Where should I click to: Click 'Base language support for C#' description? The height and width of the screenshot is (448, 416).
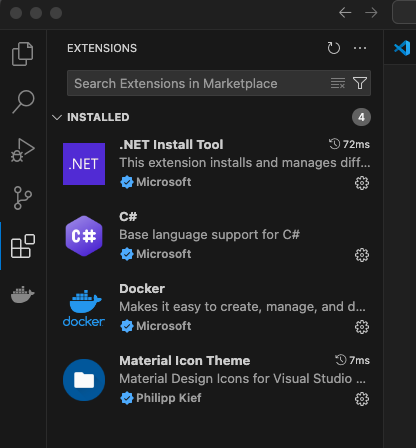pos(209,235)
